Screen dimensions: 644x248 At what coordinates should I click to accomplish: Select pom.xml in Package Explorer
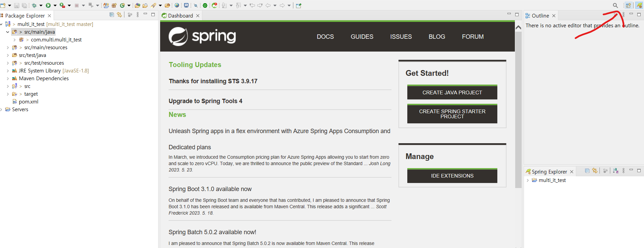[25, 102]
